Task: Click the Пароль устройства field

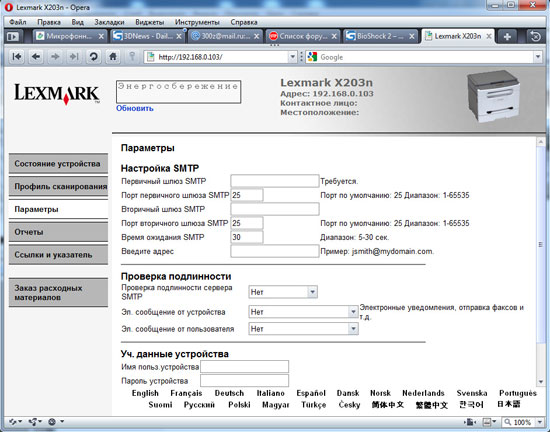Action: pos(244,380)
